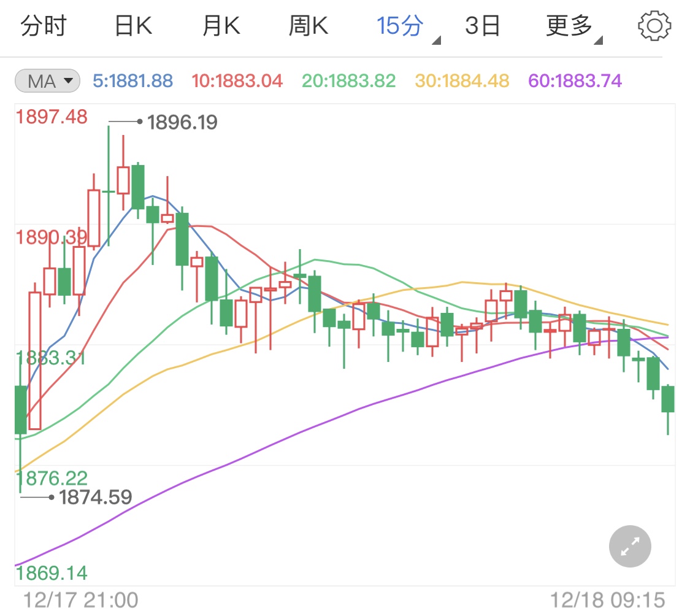Click the 1896.19 high price marker
690x616 pixels.
(181, 123)
